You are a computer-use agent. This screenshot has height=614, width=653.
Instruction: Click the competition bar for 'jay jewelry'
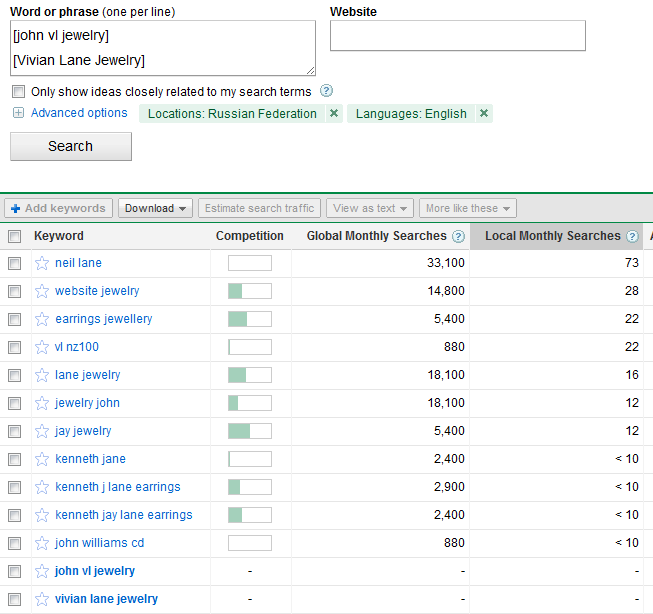[249, 431]
